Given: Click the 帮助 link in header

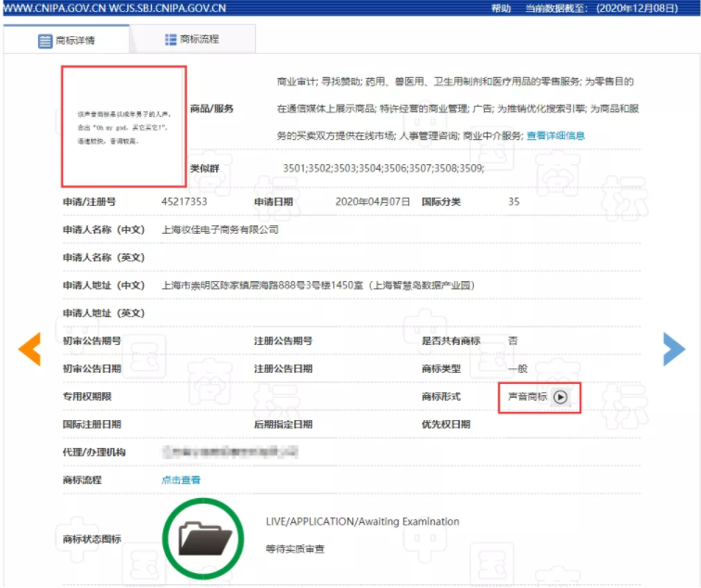Looking at the screenshot, I should pos(501,8).
